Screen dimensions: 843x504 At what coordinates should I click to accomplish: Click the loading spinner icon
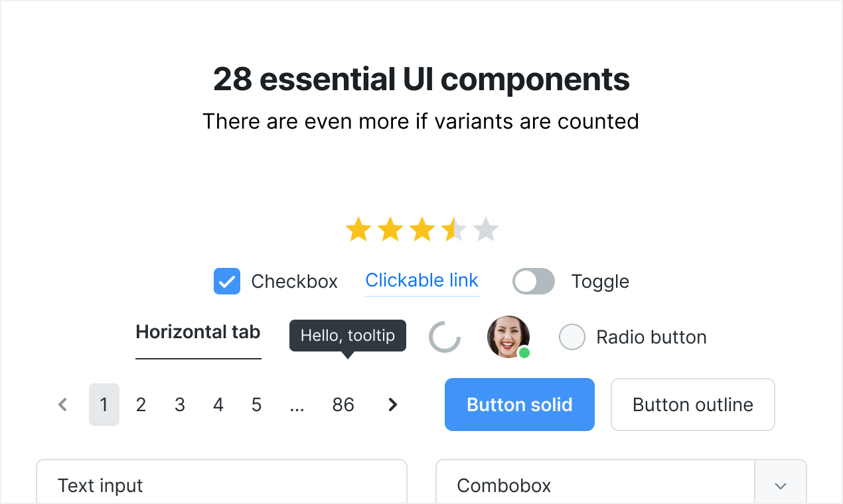pyautogui.click(x=445, y=337)
